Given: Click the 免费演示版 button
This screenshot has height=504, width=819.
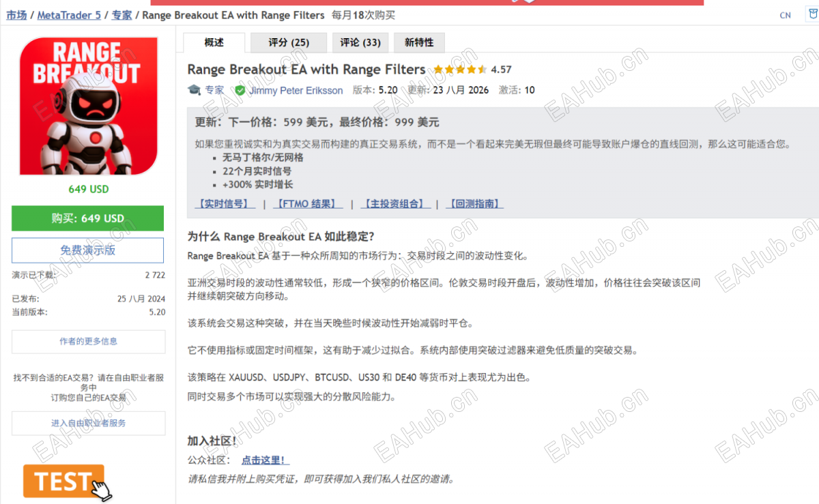Looking at the screenshot, I should pyautogui.click(x=88, y=250).
